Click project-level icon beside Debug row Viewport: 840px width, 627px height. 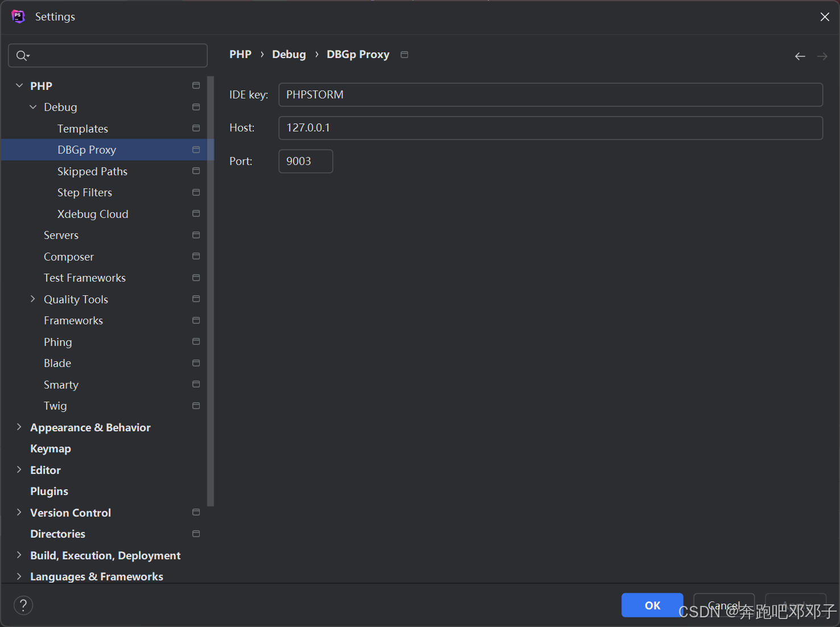tap(196, 107)
